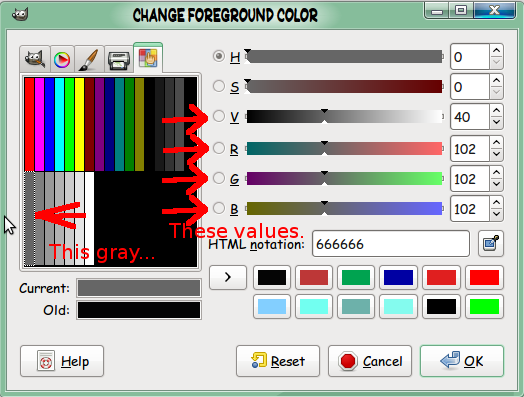Screen dimensions: 524x397
Task: Open the GIMP window menu icon
Action: coord(20,14)
